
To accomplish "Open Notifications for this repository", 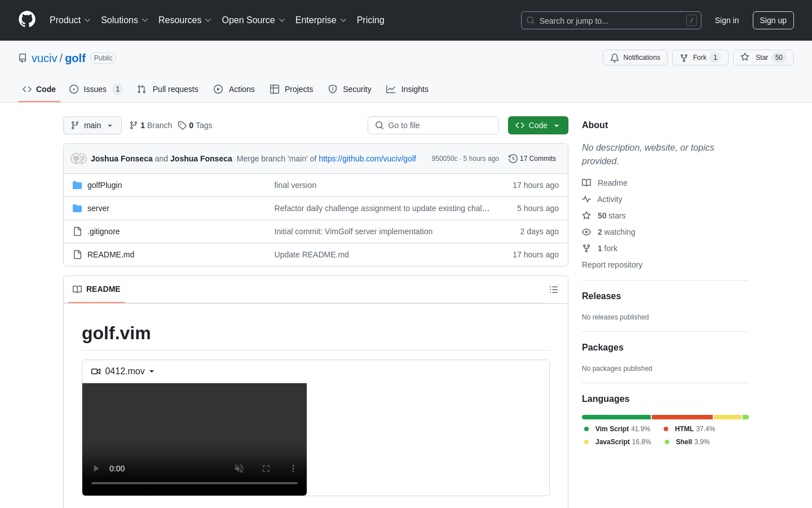I will pos(635,58).
